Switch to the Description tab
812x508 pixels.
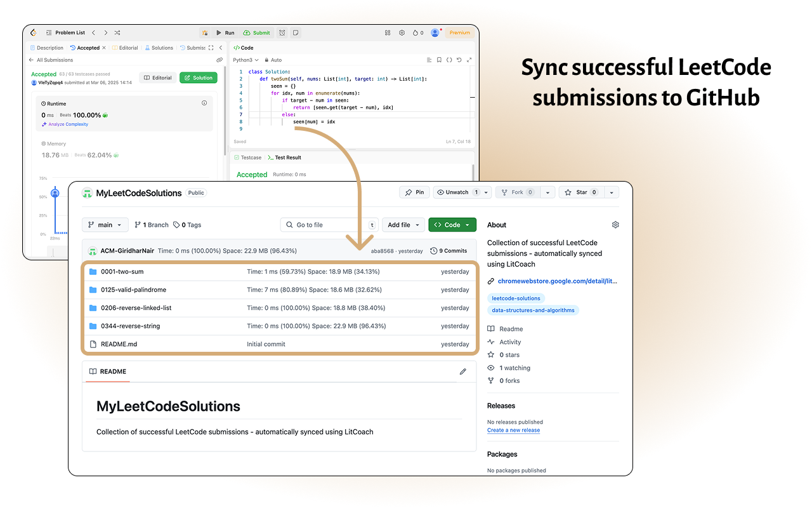[x=47, y=48]
